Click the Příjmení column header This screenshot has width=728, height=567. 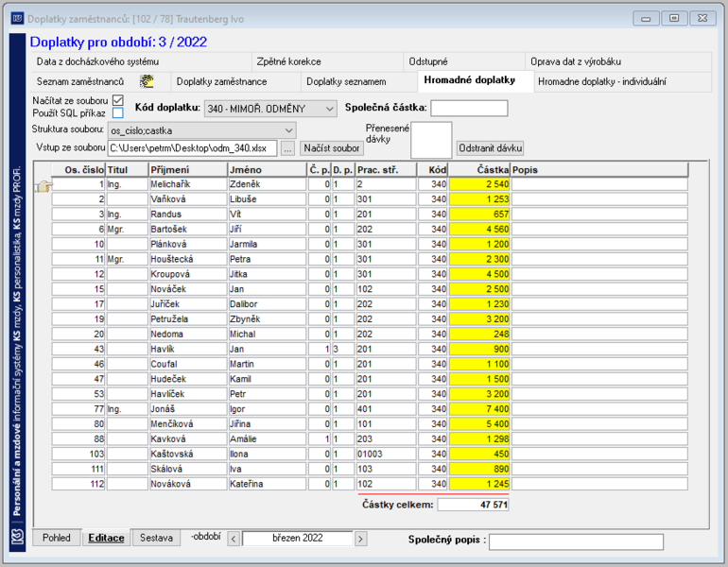188,170
